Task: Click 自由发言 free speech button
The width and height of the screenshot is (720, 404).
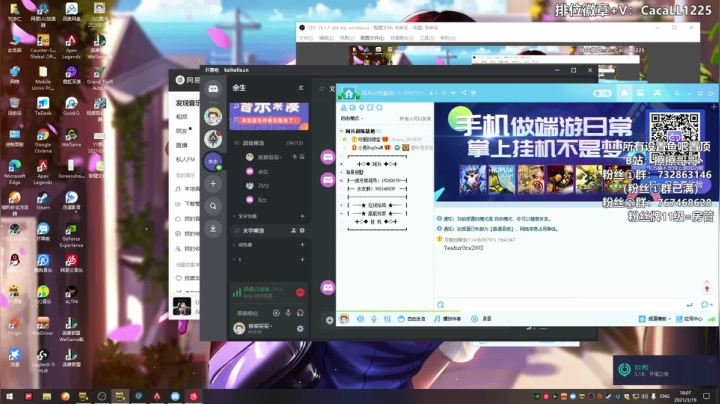Action: point(411,319)
